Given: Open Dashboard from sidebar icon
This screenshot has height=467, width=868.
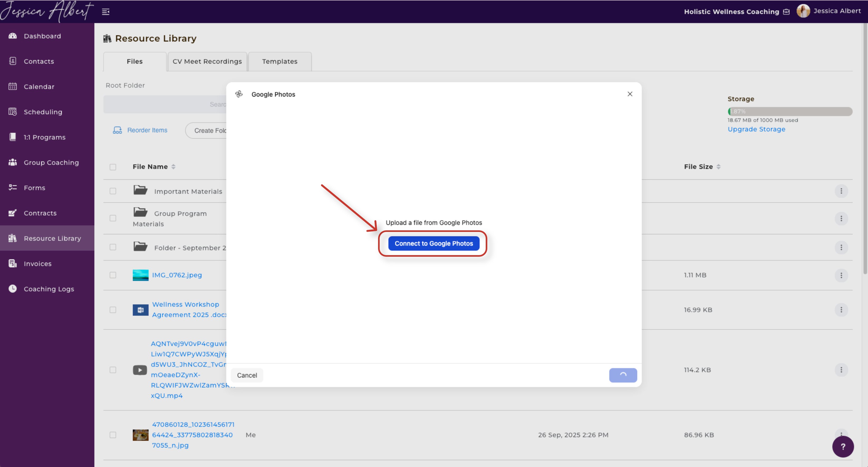Looking at the screenshot, I should pos(13,36).
